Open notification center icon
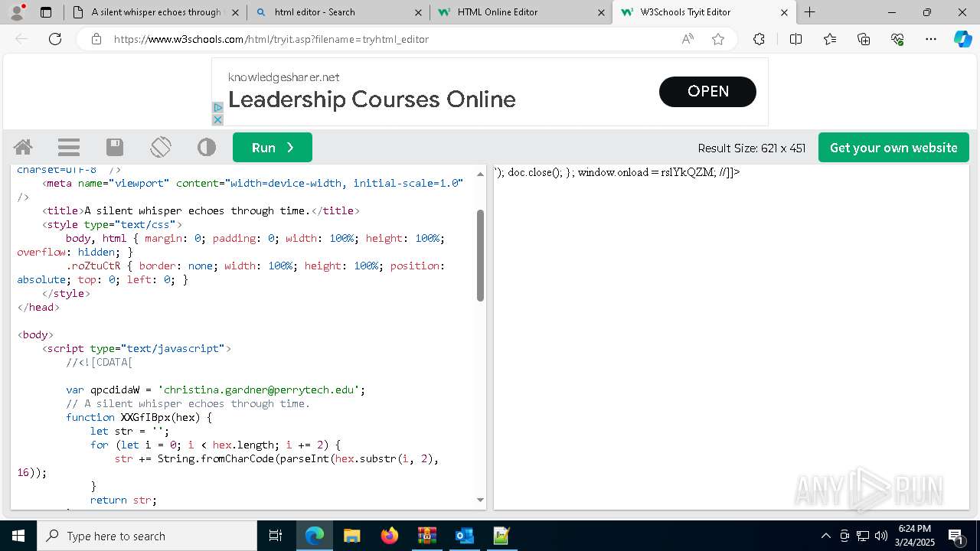The image size is (980, 551). [x=955, y=536]
